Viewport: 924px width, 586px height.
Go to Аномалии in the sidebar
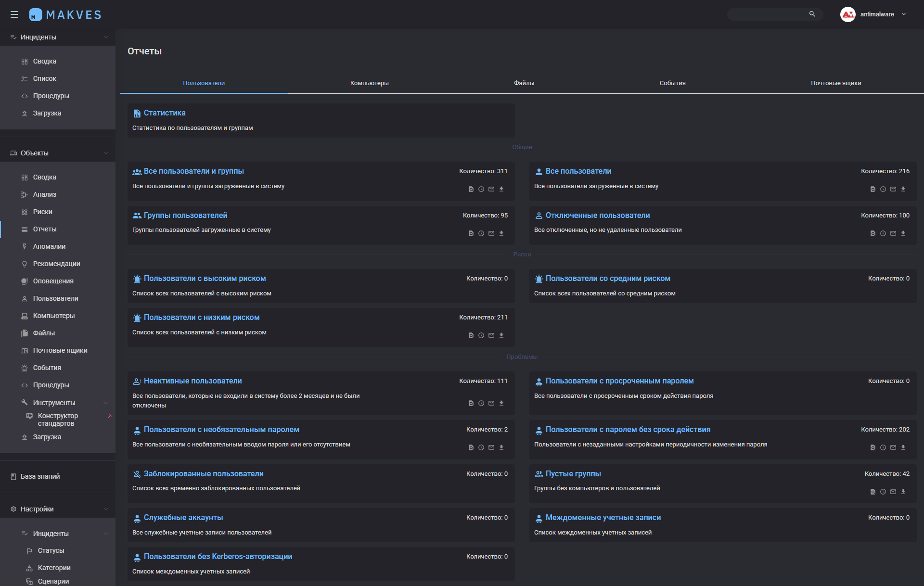coord(49,246)
